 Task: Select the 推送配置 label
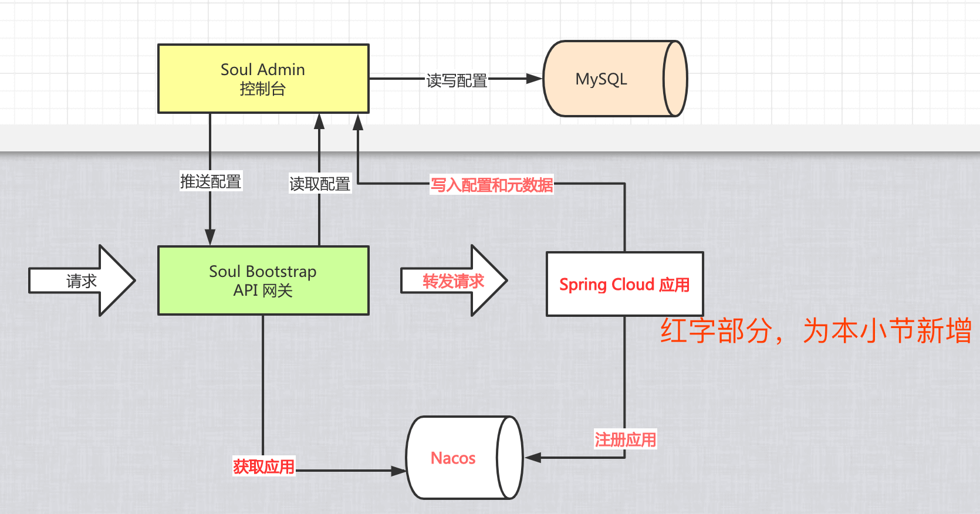[x=211, y=181]
